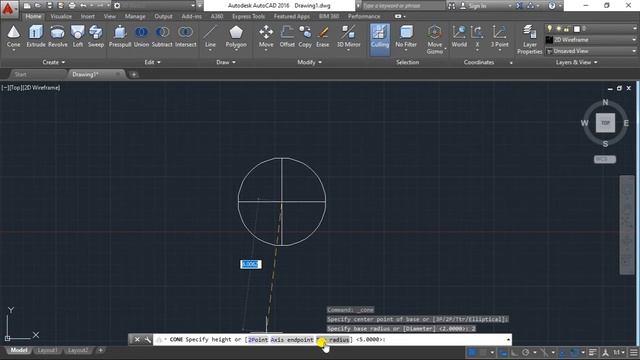Select the Sweep tool

tap(96, 37)
